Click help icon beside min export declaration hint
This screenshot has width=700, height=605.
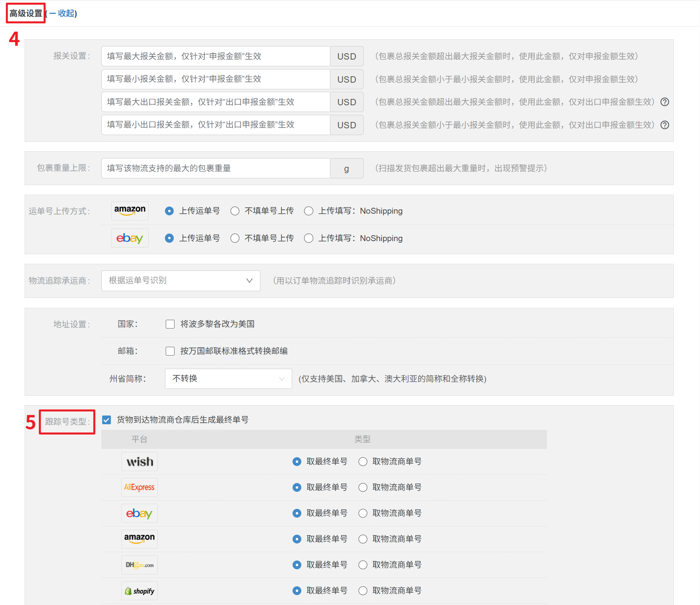(665, 125)
